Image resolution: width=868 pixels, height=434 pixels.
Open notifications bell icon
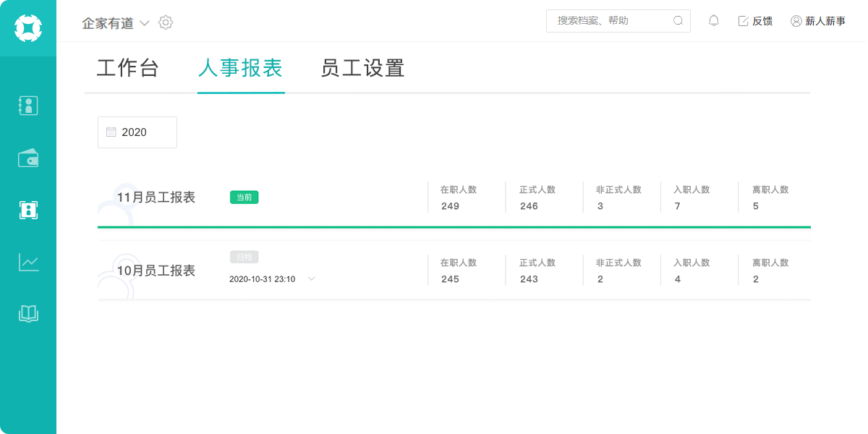coord(714,21)
